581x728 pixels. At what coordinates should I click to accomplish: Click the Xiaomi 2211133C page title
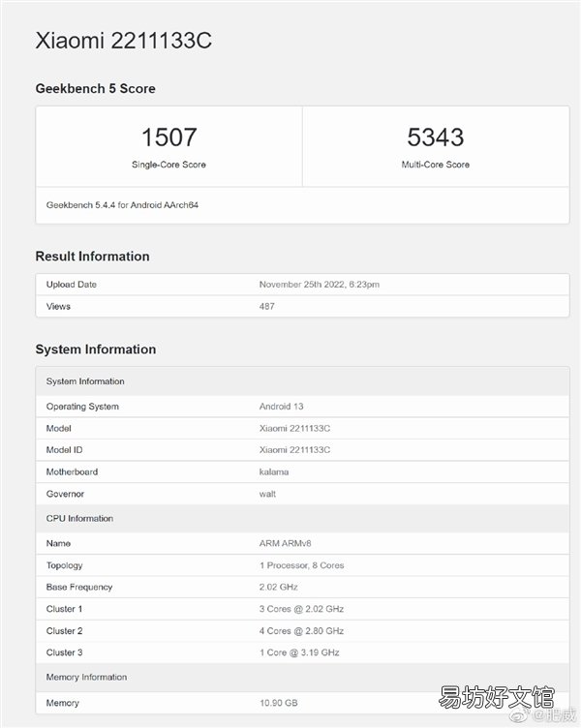[x=124, y=41]
